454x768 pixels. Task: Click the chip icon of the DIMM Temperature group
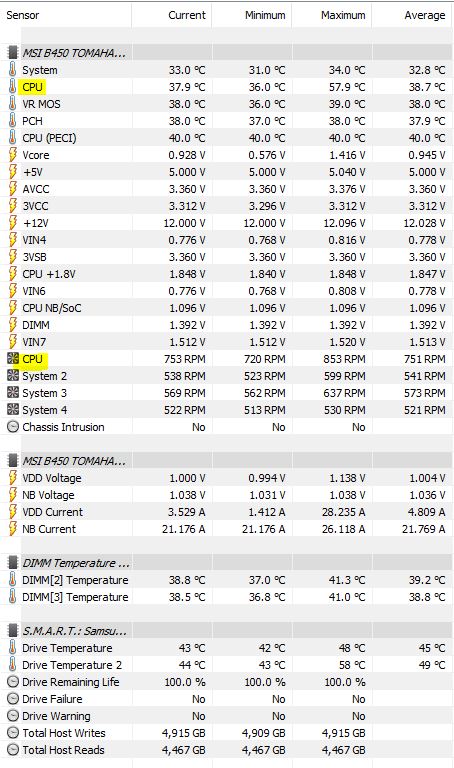13,563
